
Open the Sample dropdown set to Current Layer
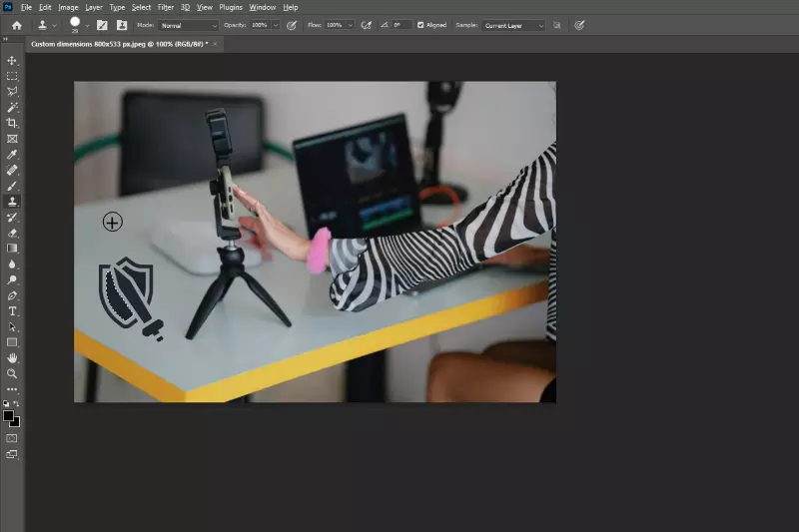pyautogui.click(x=513, y=26)
